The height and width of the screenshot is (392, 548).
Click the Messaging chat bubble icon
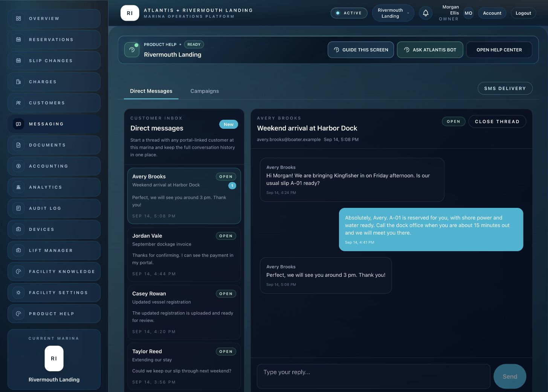click(18, 124)
